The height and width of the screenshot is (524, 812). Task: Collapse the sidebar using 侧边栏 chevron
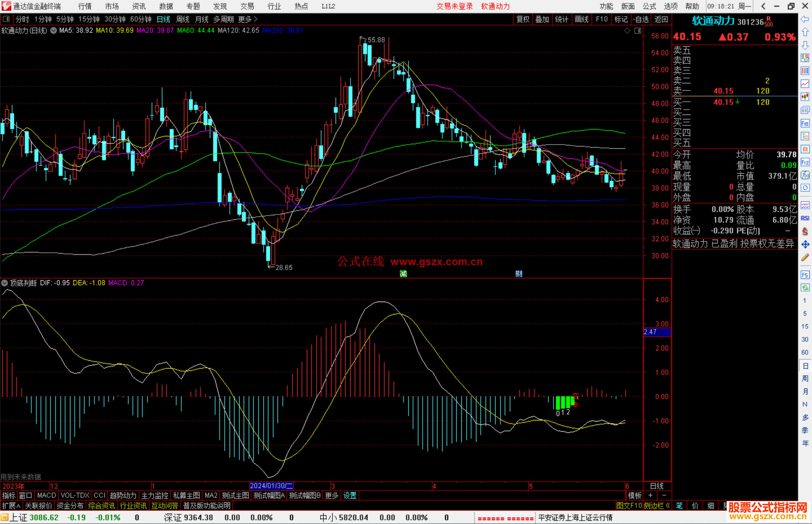pos(657,506)
